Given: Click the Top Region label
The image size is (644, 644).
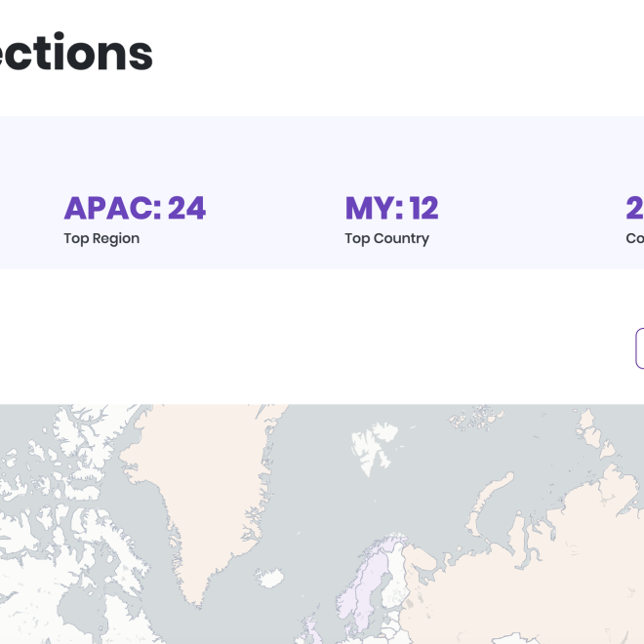Looking at the screenshot, I should click(101, 238).
